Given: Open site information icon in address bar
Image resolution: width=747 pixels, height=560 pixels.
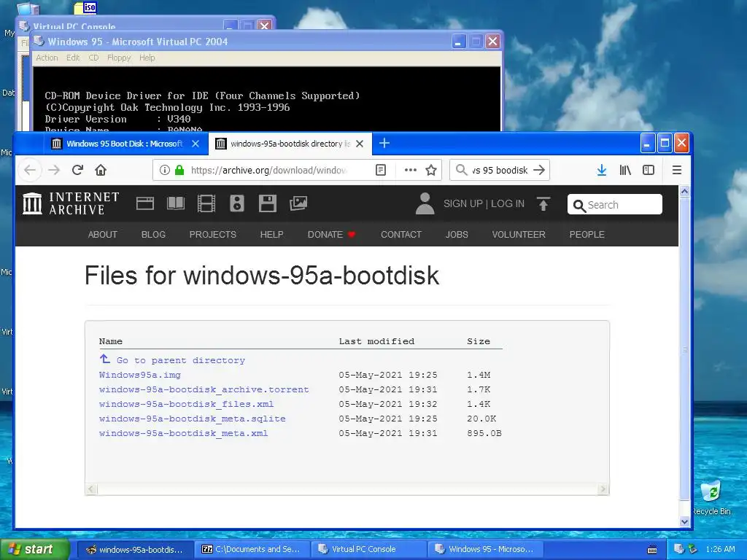Looking at the screenshot, I should tap(164, 170).
